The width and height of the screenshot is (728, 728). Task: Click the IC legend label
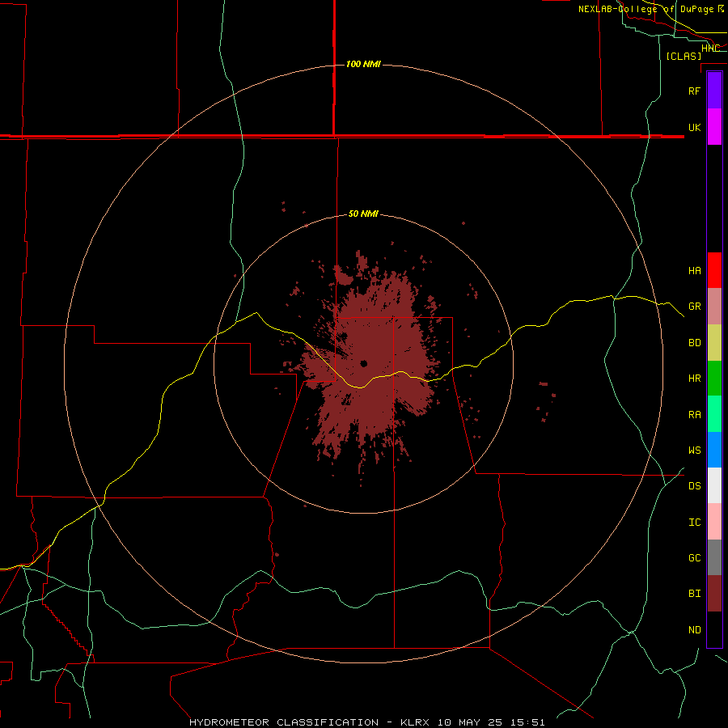click(694, 523)
